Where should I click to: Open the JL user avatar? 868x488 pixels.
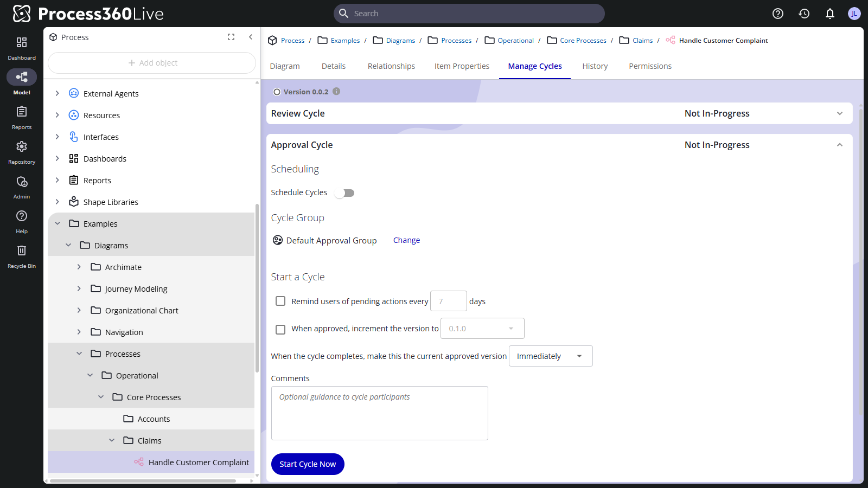pos(854,14)
